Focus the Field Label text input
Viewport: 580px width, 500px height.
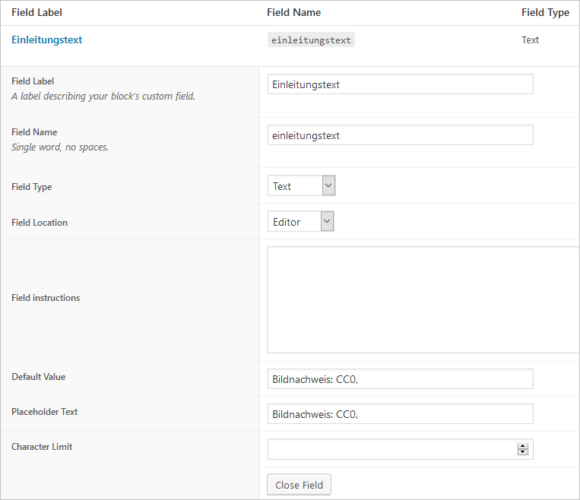400,84
